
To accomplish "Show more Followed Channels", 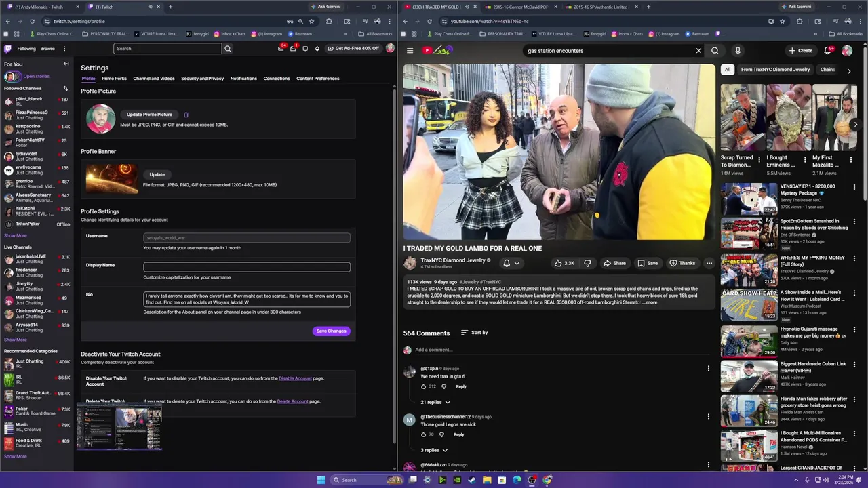I will pyautogui.click(x=16, y=236).
